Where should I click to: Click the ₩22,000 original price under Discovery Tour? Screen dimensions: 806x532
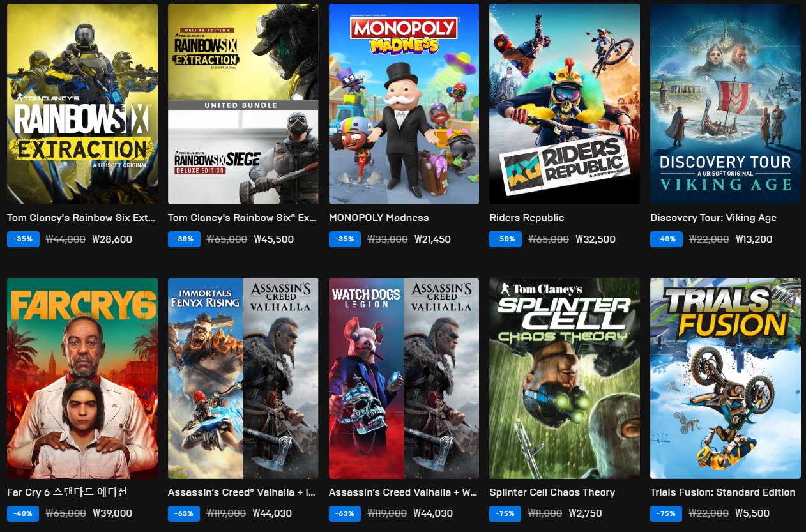[x=708, y=239]
